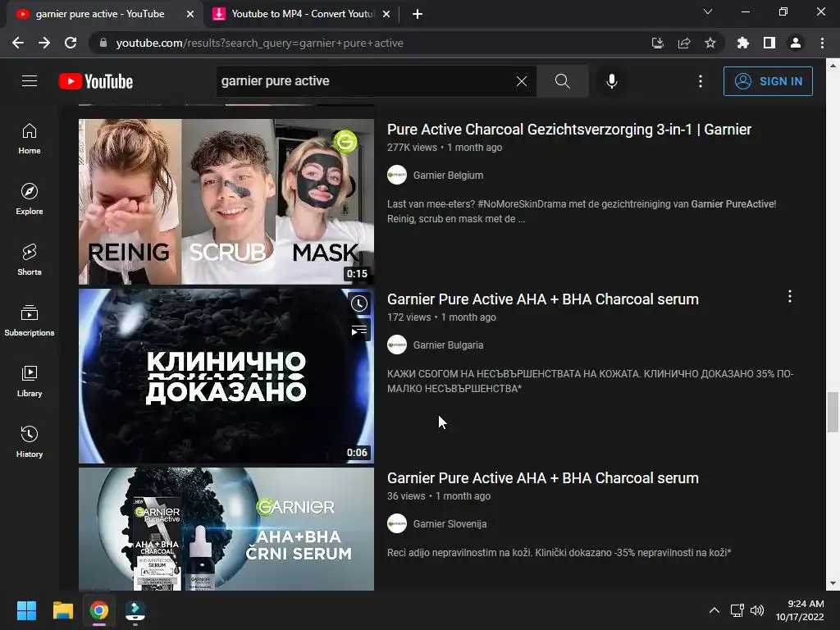Add Bulgarian serum video to Watch later
This screenshot has height=630, width=840.
click(359, 304)
